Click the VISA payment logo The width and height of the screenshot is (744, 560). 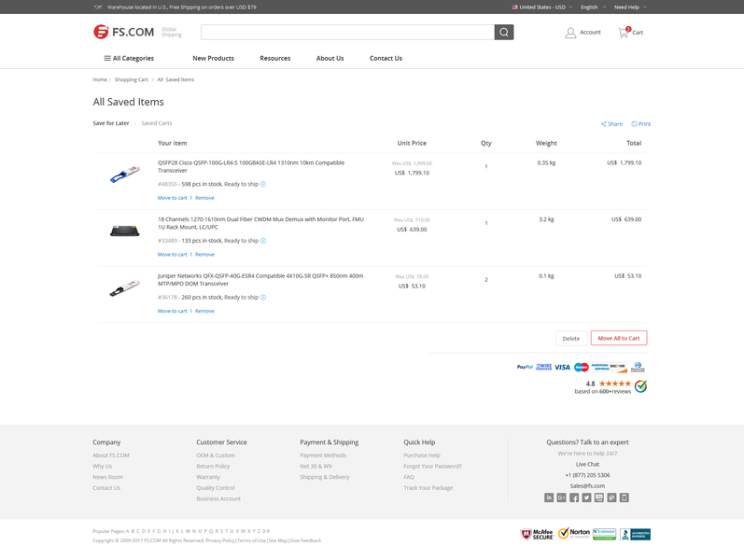pyautogui.click(x=562, y=367)
